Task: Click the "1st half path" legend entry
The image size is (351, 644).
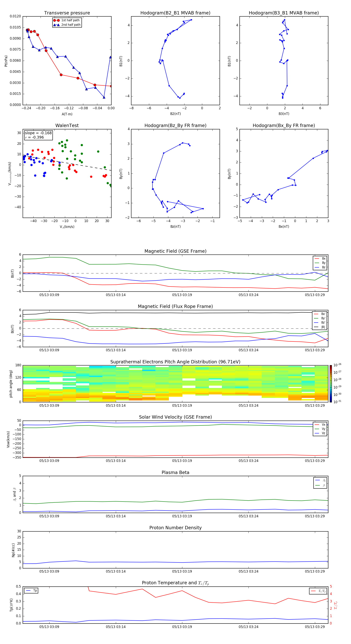Action: (x=67, y=20)
